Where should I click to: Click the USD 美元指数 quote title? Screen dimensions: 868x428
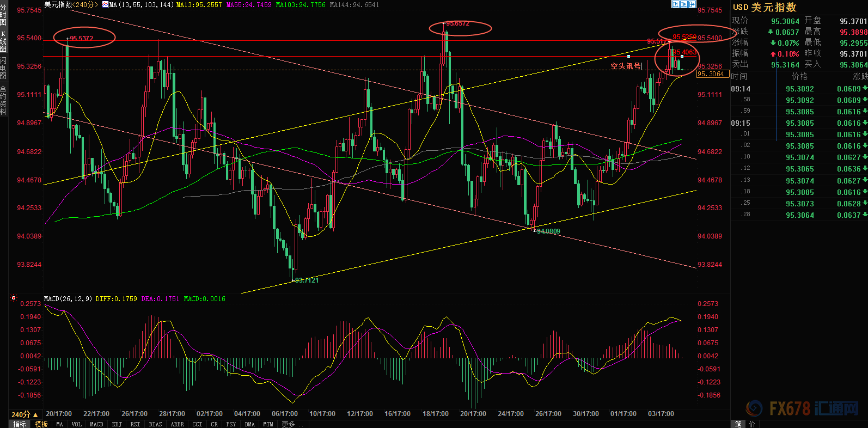pos(765,7)
